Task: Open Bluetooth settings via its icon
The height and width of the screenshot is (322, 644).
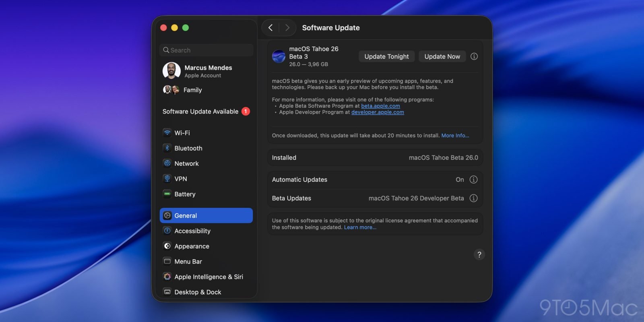Action: (167, 148)
